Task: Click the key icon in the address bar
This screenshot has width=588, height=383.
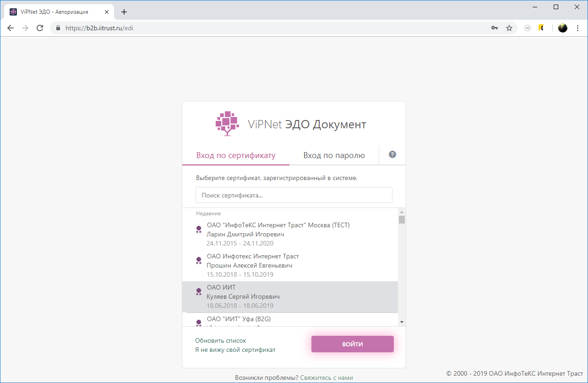Action: (495, 28)
